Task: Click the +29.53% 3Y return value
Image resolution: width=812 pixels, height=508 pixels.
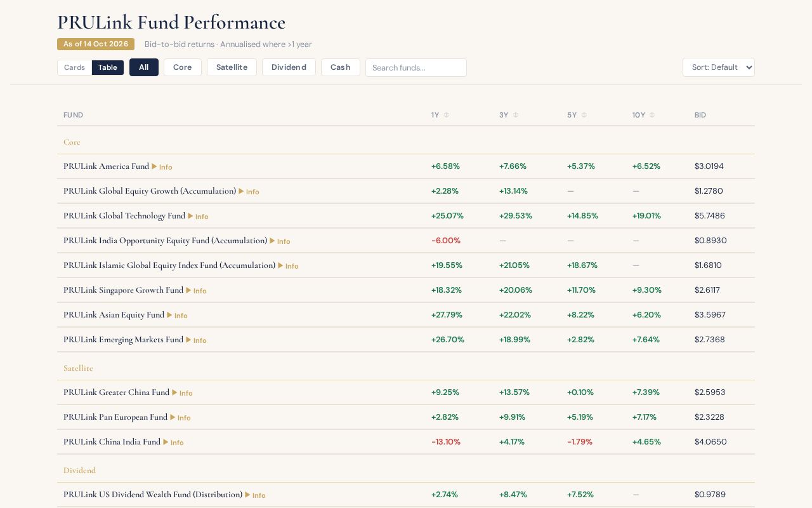Action: [x=516, y=216]
